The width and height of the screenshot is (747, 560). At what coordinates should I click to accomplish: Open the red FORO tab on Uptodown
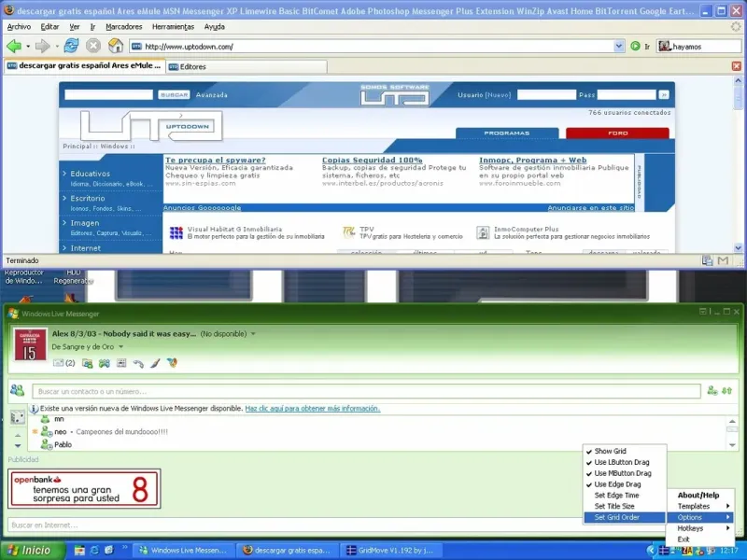click(x=617, y=133)
